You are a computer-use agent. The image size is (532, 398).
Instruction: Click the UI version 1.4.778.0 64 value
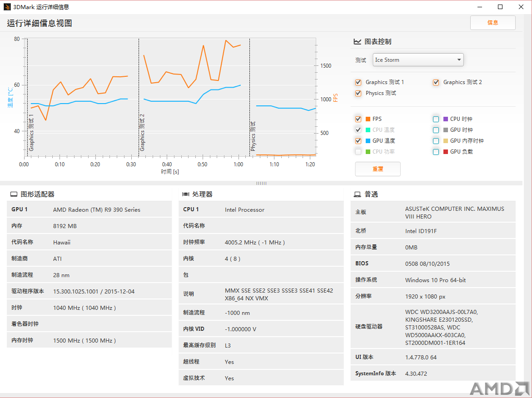421,357
